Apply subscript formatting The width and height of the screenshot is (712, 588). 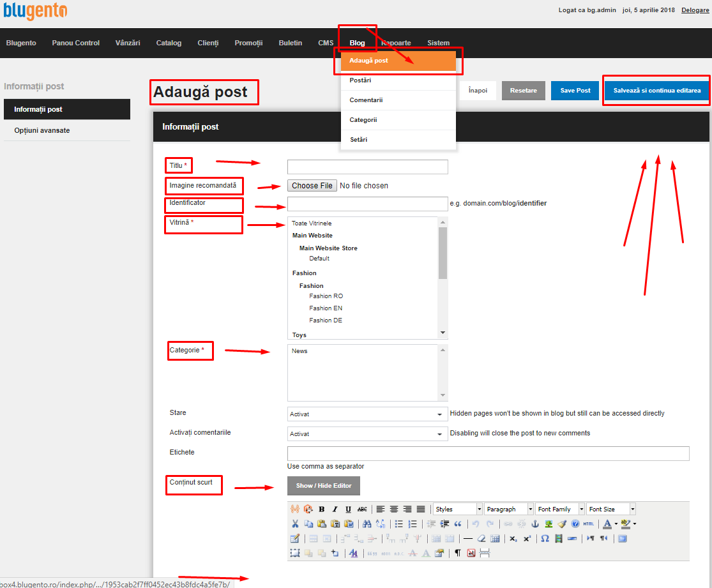coord(513,538)
